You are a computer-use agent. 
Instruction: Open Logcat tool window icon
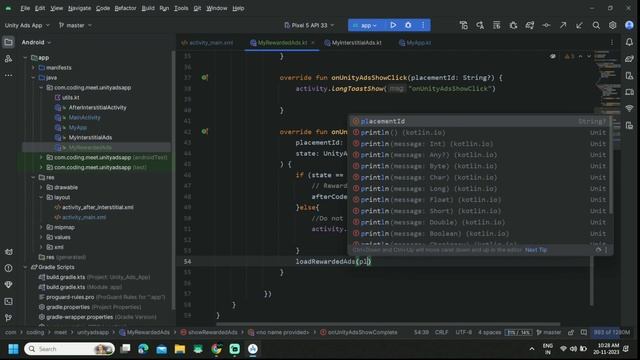pos(8,252)
